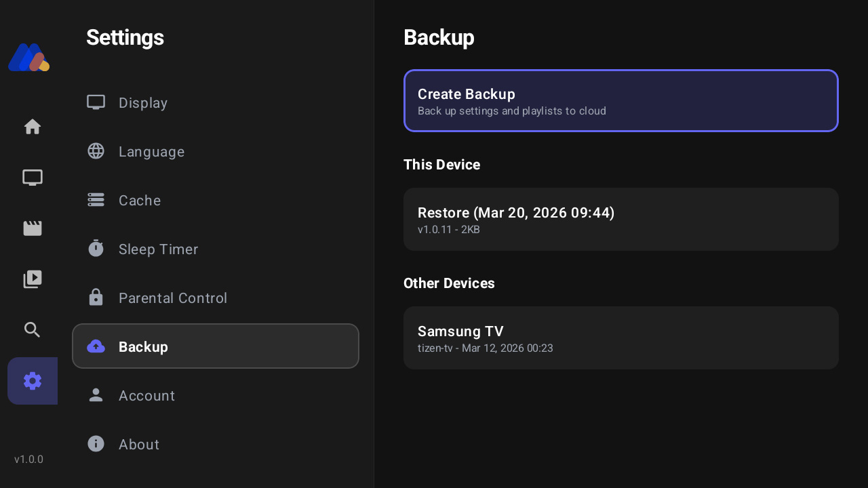Click the Language globe icon
The height and width of the screenshot is (488, 868).
[x=96, y=150]
